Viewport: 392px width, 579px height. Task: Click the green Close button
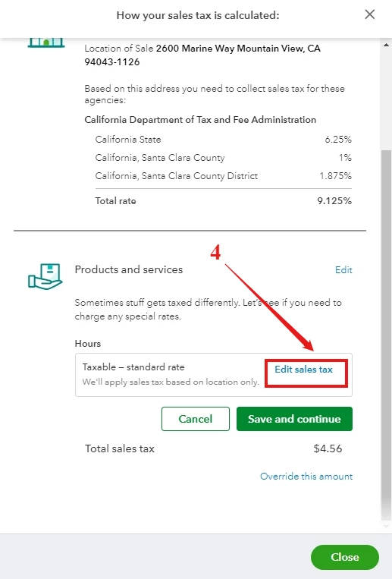coord(345,557)
